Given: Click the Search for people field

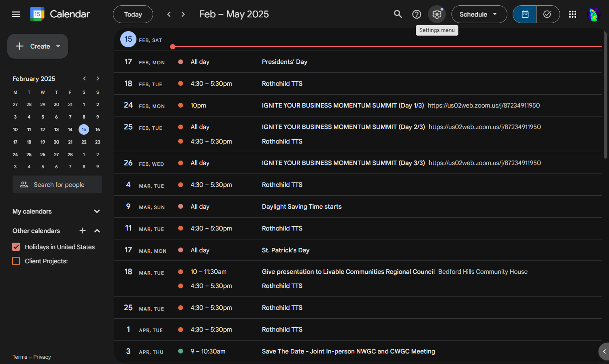Looking at the screenshot, I should click(57, 184).
